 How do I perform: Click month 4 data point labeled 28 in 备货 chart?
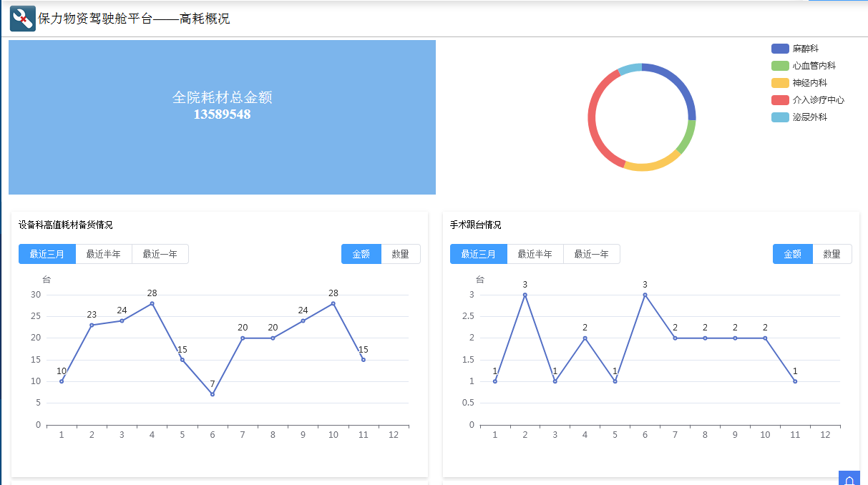(152, 303)
